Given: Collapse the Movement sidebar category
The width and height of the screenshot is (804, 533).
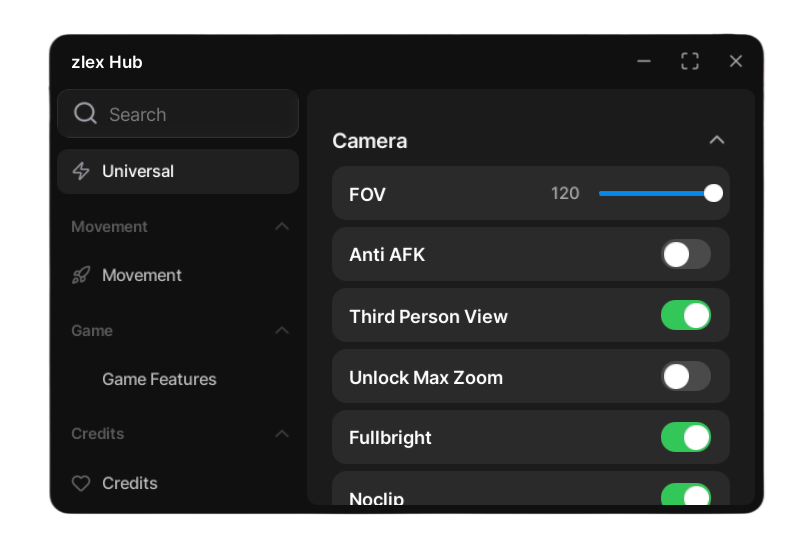Looking at the screenshot, I should pyautogui.click(x=282, y=227).
